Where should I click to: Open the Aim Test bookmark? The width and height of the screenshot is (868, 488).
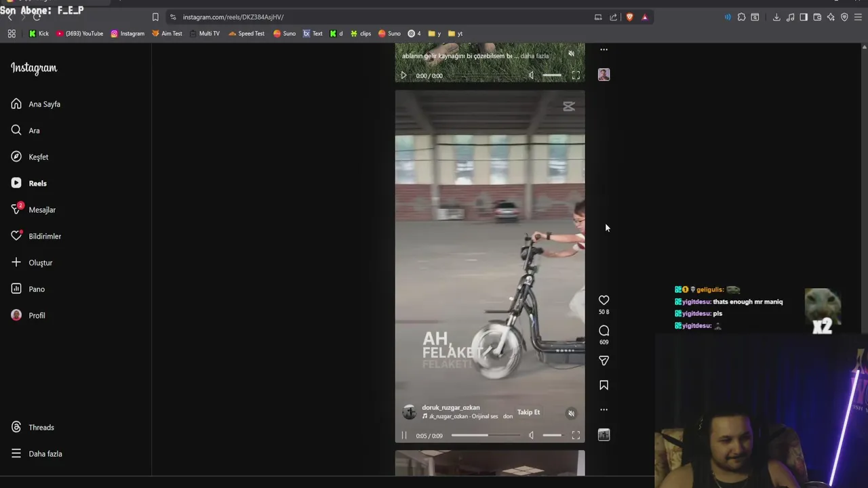pyautogui.click(x=167, y=33)
